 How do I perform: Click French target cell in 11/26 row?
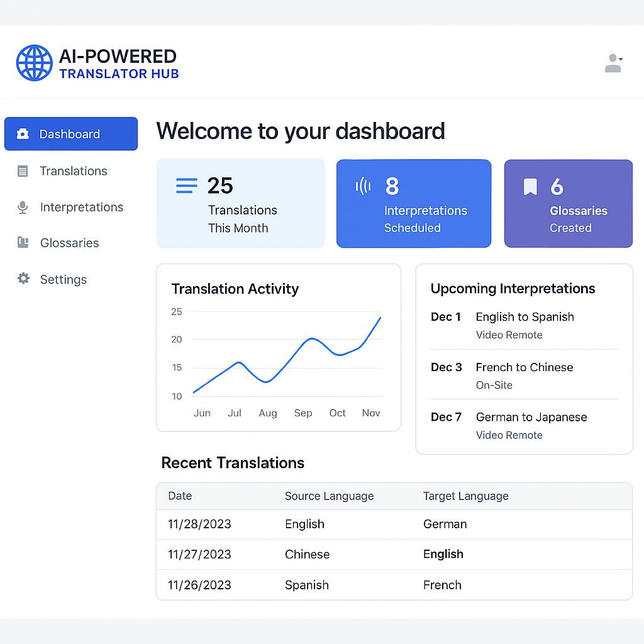[442, 585]
